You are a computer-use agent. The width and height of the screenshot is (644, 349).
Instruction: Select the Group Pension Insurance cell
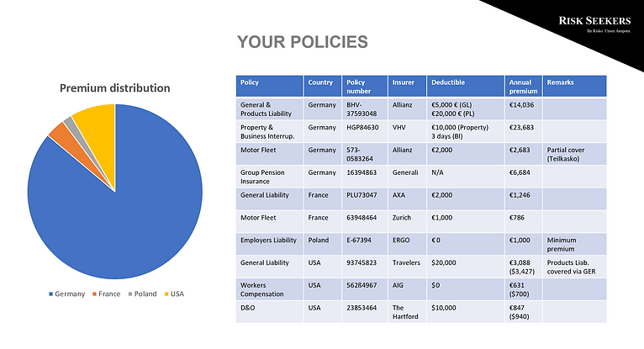(269, 177)
